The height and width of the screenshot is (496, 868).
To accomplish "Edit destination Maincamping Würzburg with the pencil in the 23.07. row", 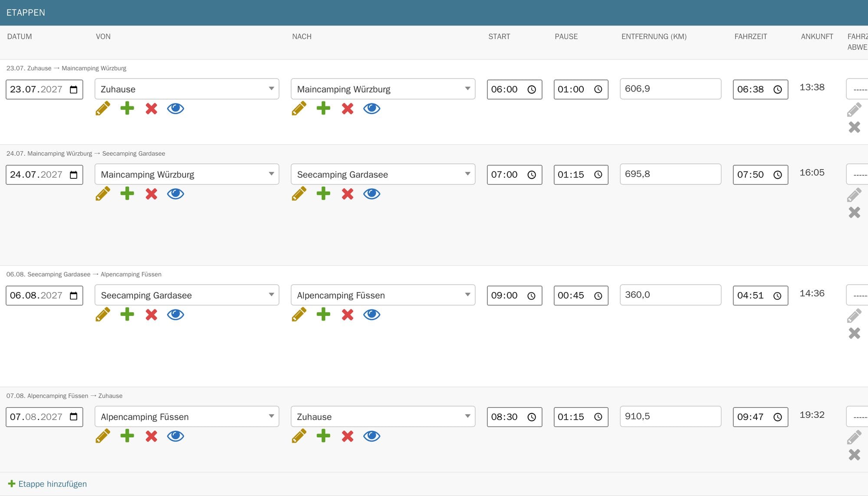I will (x=299, y=108).
